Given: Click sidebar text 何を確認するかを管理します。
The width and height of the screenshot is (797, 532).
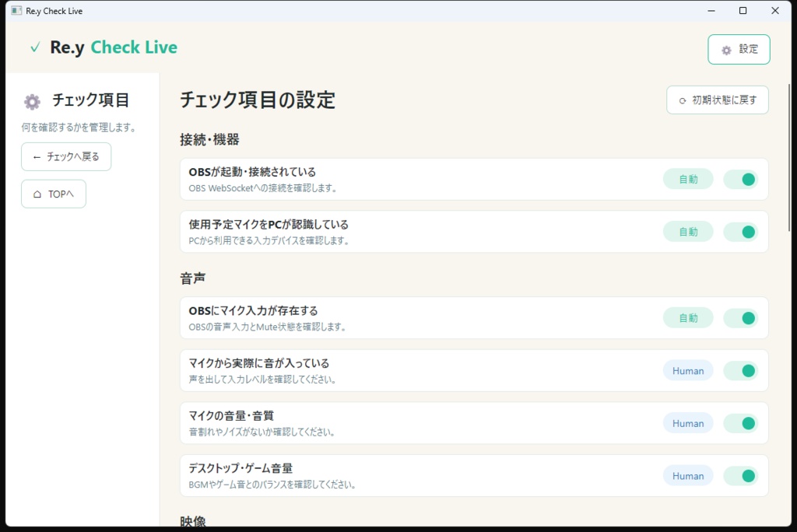Looking at the screenshot, I should point(79,128).
